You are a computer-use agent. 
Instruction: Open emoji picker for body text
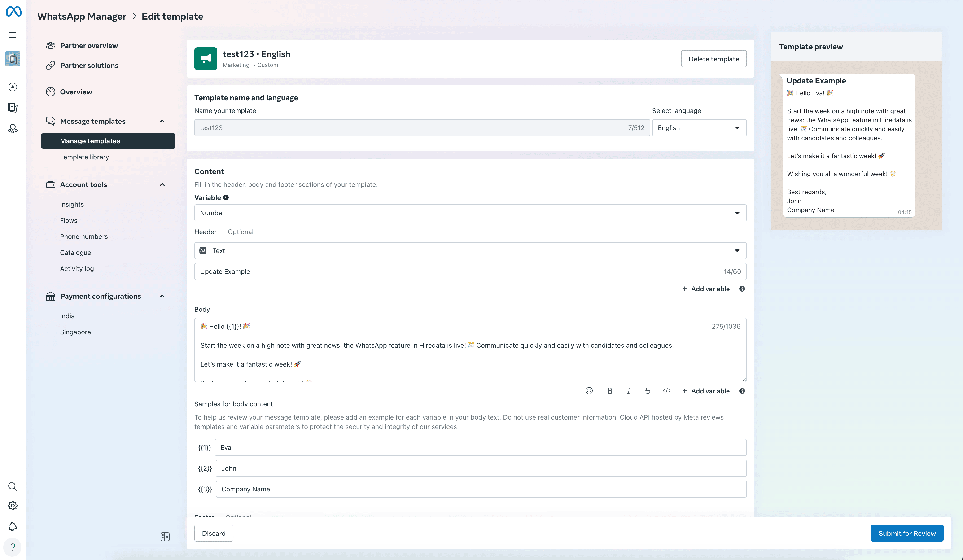[x=589, y=391]
